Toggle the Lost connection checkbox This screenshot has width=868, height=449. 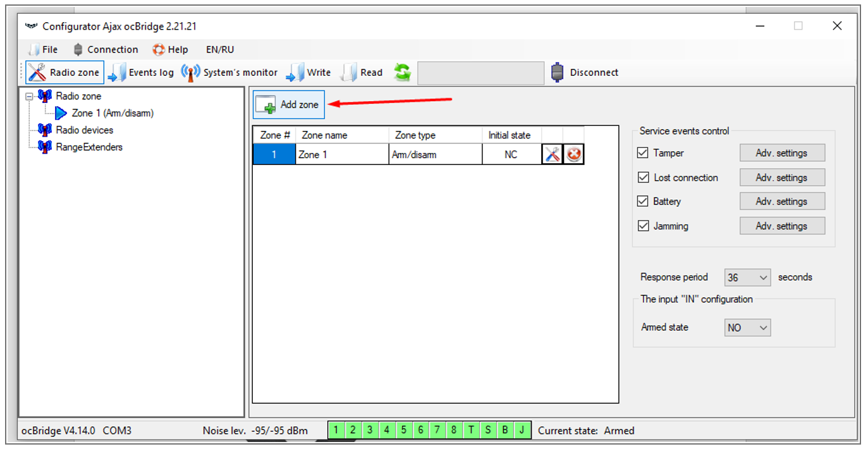(644, 178)
